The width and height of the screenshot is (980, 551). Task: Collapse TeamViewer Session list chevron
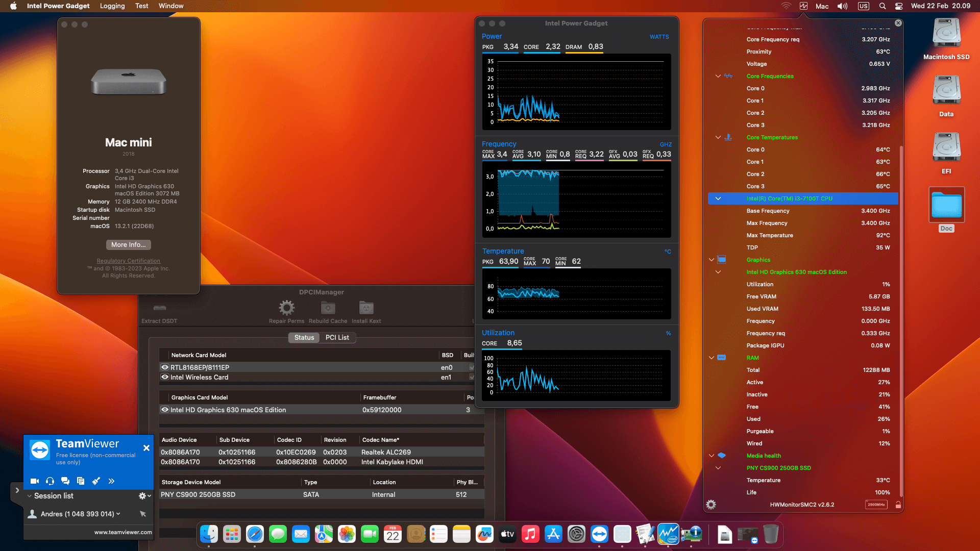(30, 496)
